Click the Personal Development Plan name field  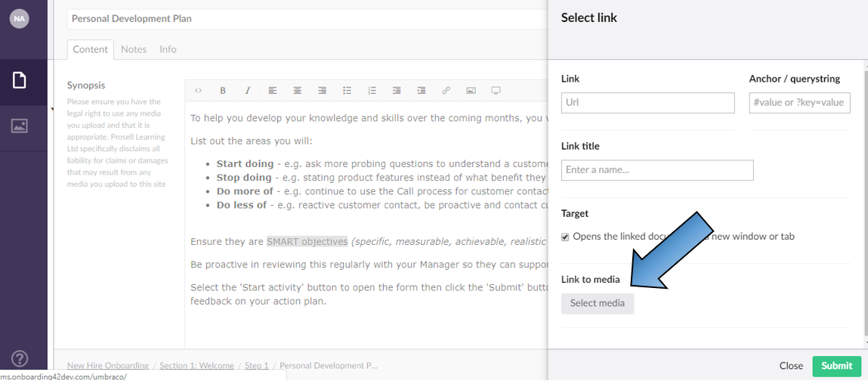307,19
